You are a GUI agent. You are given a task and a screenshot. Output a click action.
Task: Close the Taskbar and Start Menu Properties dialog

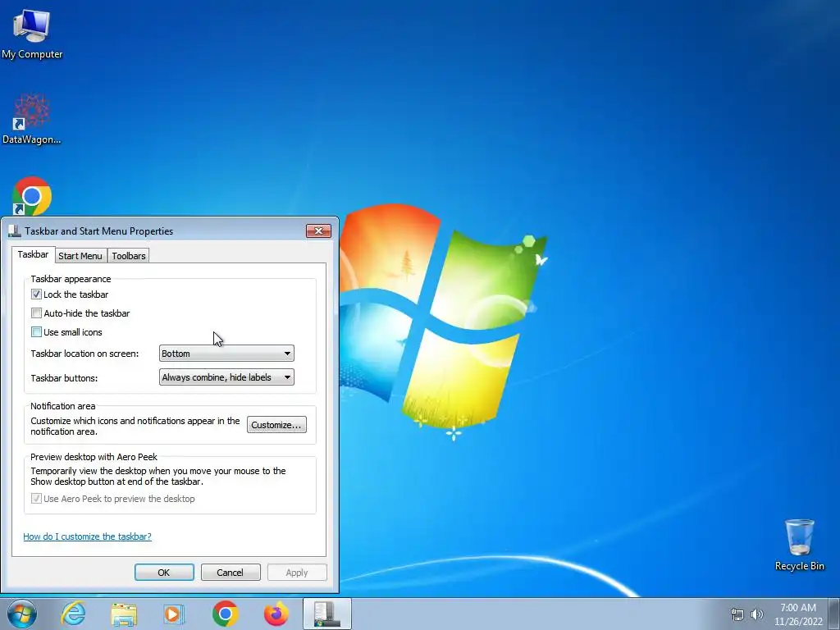point(319,231)
